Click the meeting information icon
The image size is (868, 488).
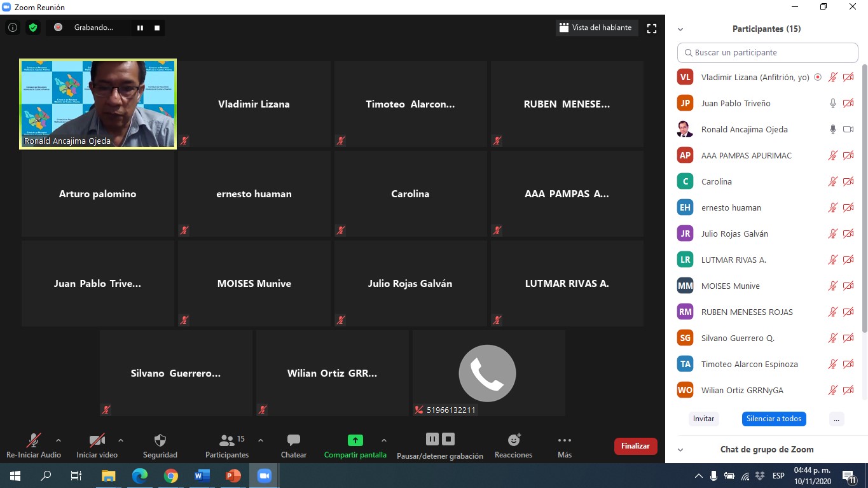tap(13, 28)
